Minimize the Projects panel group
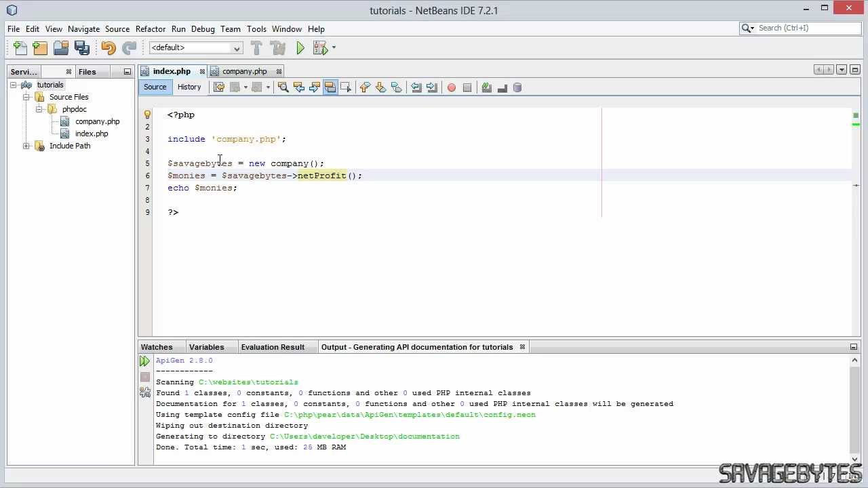Image resolution: width=868 pixels, height=488 pixels. (127, 72)
